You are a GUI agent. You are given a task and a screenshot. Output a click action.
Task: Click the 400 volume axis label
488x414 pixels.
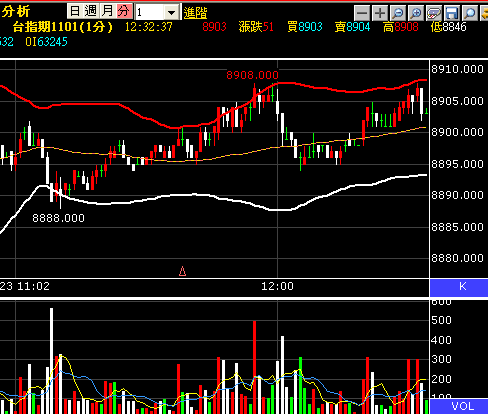441,340
